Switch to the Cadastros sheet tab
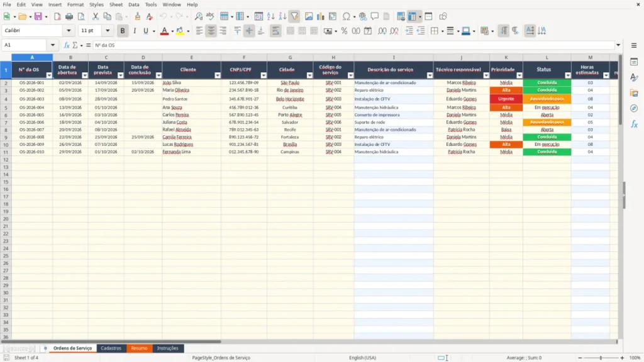Viewport: 644px width, 362px height. (111, 348)
